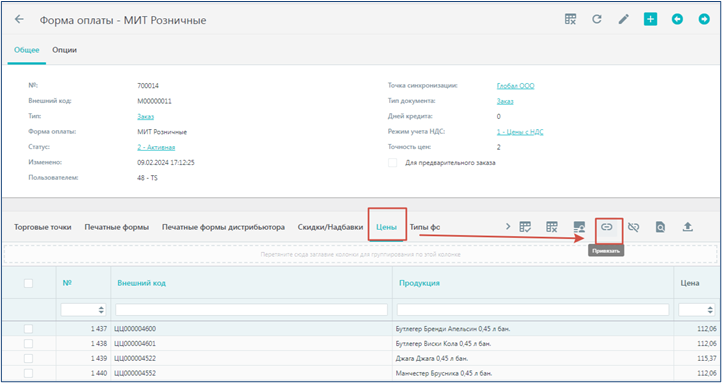Open the document search icon in the grid toolbar

(660, 227)
